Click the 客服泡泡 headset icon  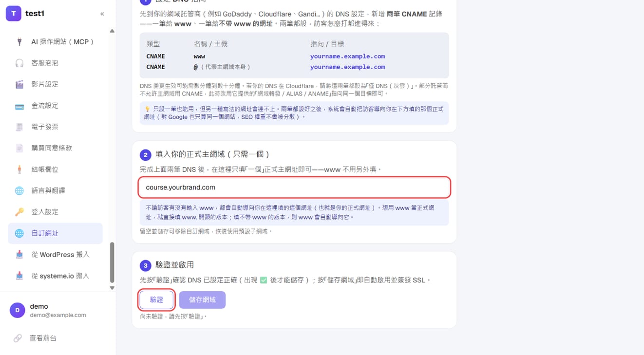point(19,63)
